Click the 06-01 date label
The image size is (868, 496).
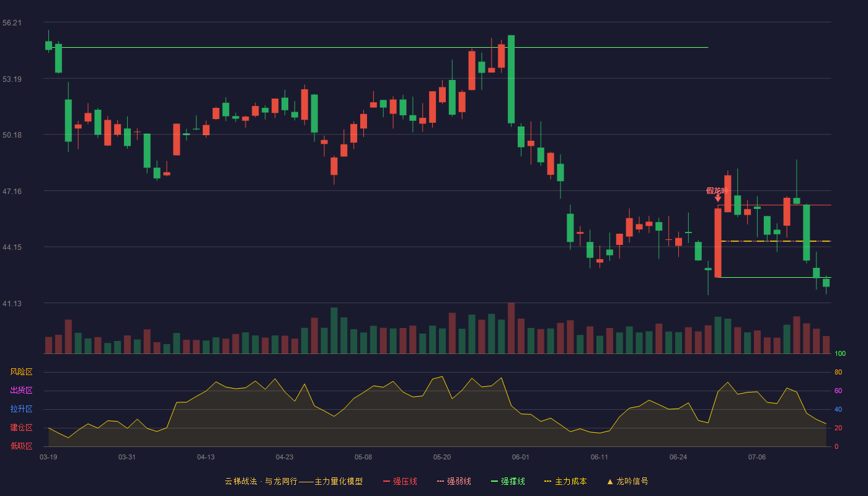coord(521,457)
